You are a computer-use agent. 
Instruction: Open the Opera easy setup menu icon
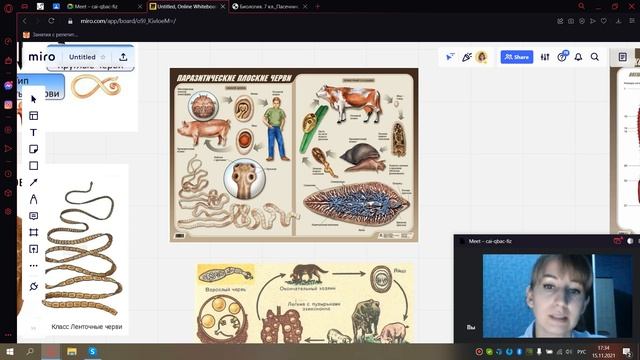click(x=632, y=21)
